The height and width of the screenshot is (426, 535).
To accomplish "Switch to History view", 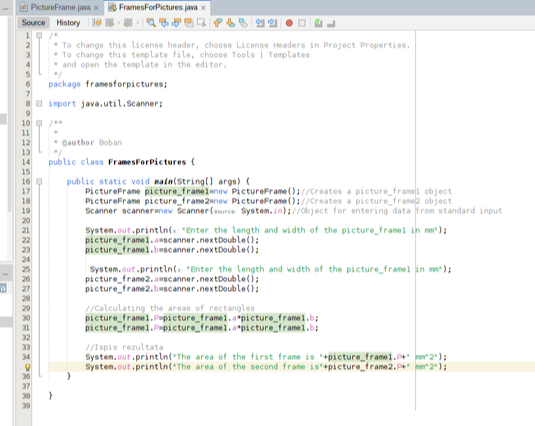I will click(68, 23).
